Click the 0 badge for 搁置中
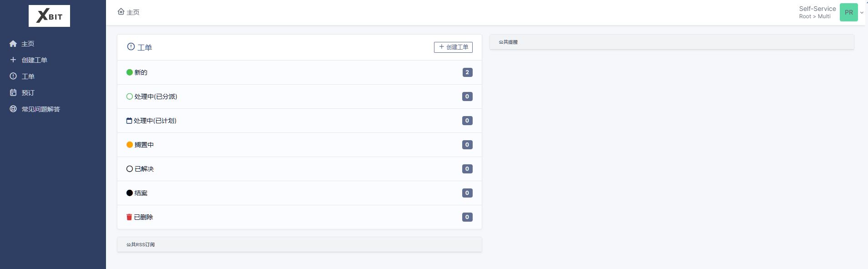 click(467, 144)
